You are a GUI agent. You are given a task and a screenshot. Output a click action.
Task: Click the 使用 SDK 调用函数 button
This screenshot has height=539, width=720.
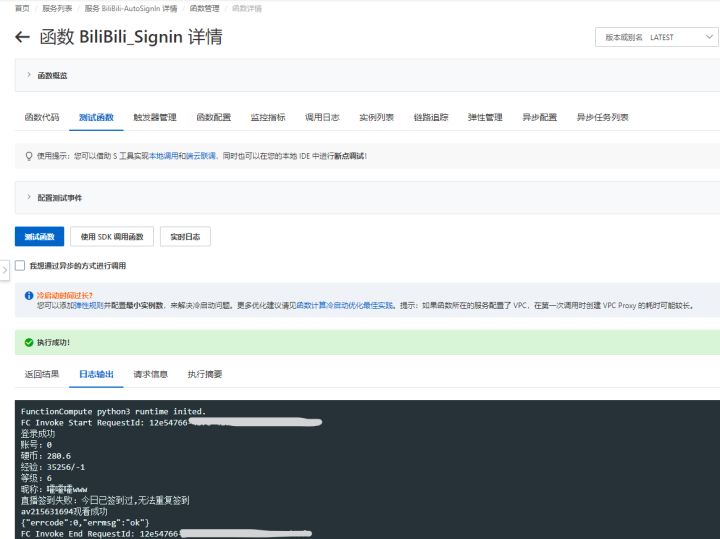pyautogui.click(x=112, y=236)
